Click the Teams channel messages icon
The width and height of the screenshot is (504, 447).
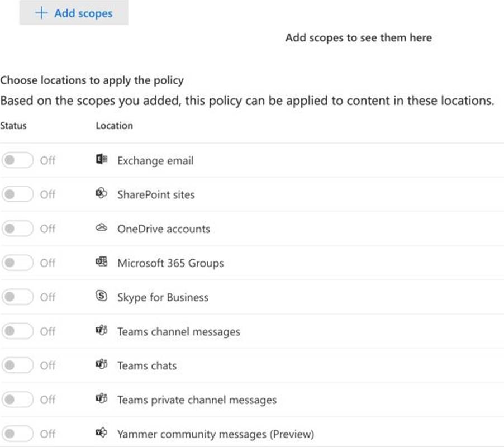point(101,331)
